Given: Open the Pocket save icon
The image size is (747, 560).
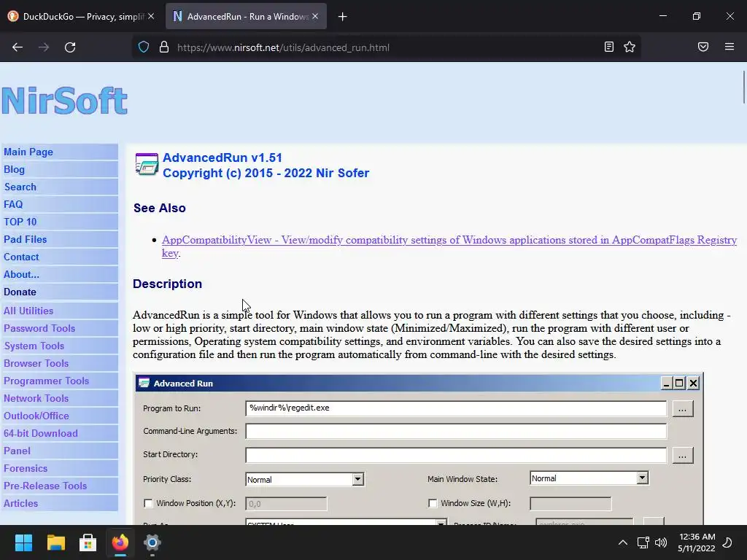Looking at the screenshot, I should 703,47.
